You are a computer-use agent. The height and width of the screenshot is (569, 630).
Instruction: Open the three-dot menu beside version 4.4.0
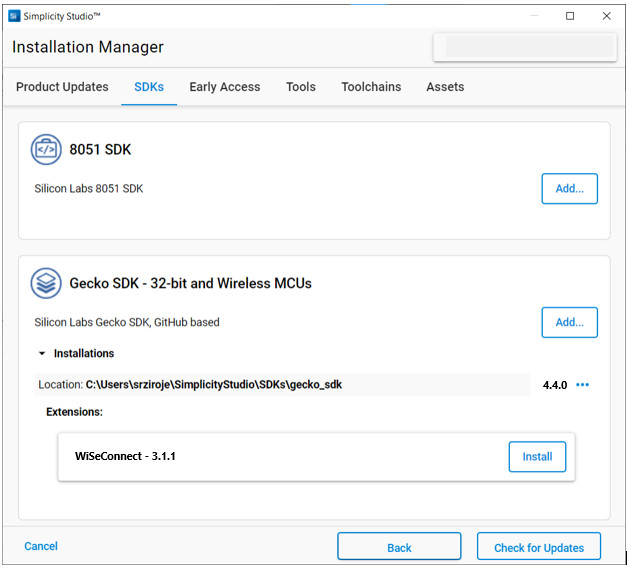click(x=583, y=385)
